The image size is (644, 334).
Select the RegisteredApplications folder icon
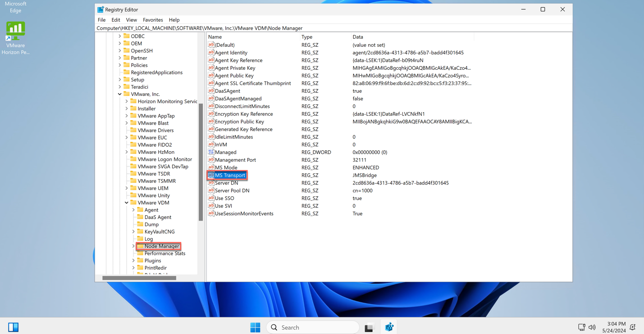click(x=127, y=72)
